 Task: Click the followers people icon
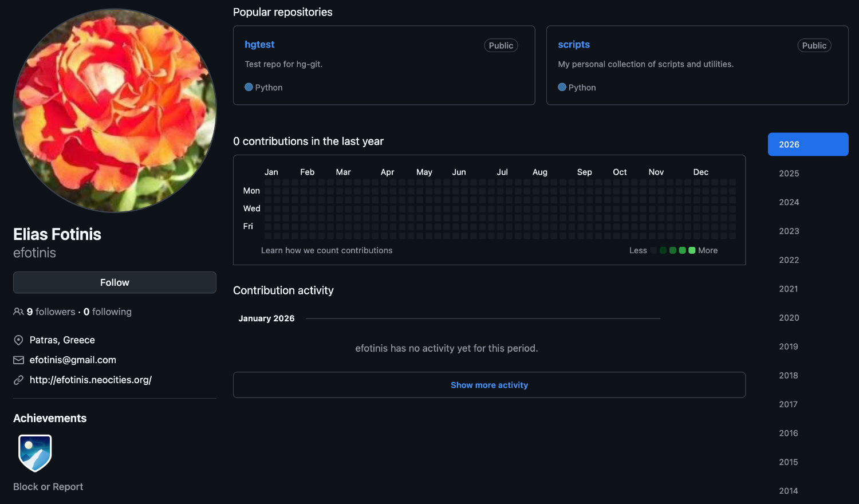pyautogui.click(x=18, y=312)
